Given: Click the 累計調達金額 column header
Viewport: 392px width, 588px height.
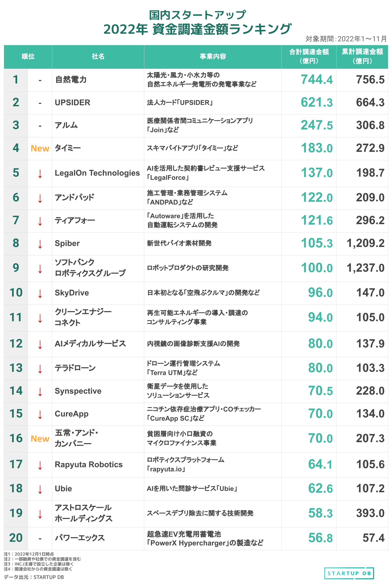Looking at the screenshot, I should point(362,56).
